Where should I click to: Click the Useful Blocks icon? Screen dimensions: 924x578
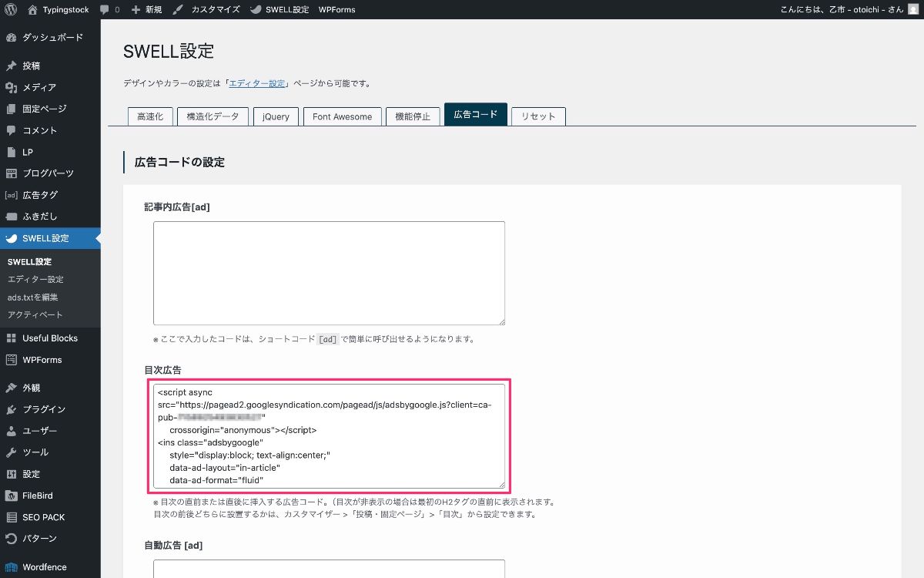pos(11,338)
